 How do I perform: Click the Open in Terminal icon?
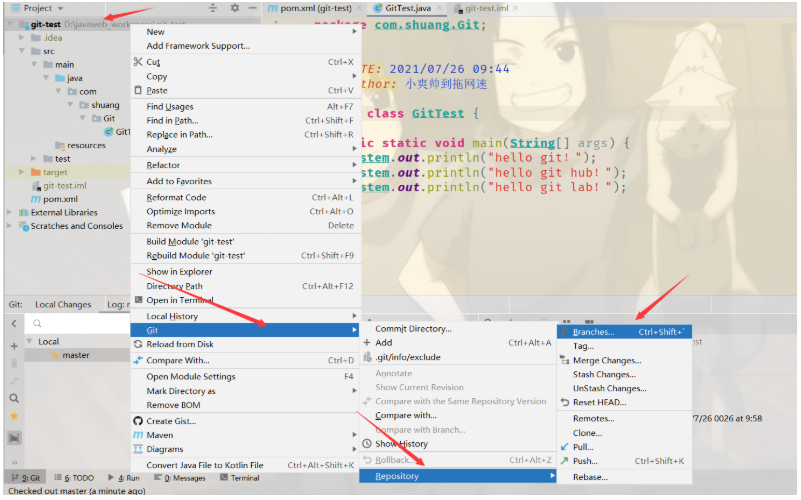click(138, 300)
